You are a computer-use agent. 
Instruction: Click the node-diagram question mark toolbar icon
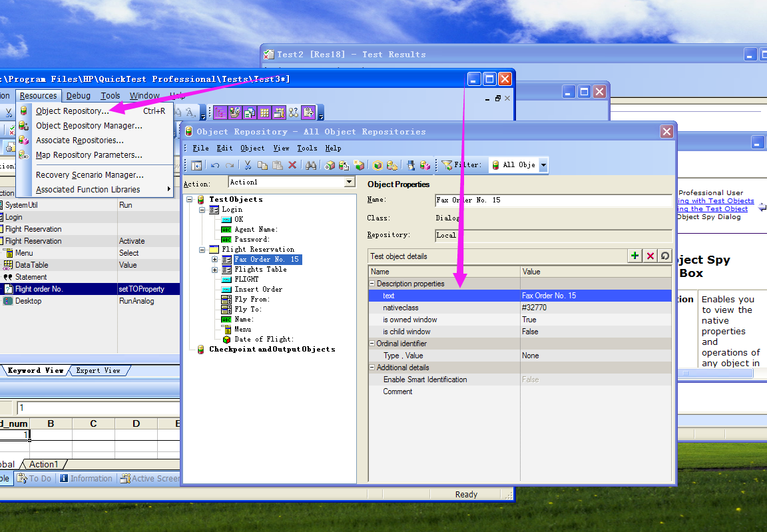(294, 113)
